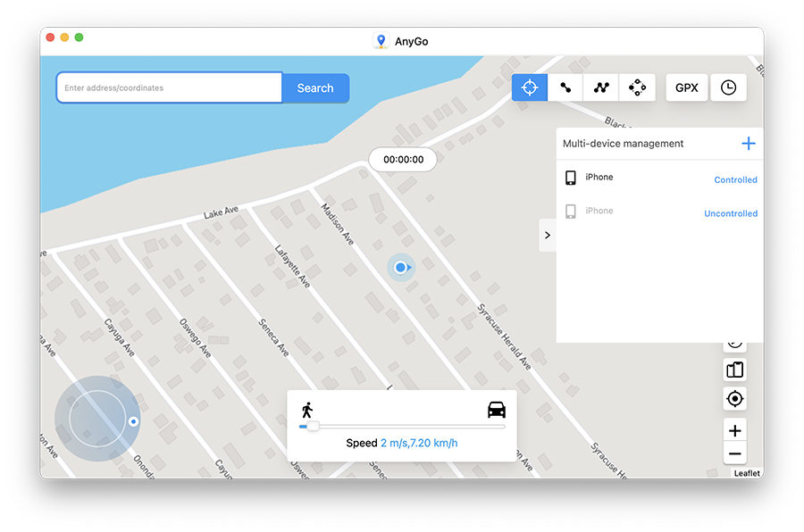Screen dimensions: 804x532
Task: Click the GPX import button
Action: click(x=686, y=87)
